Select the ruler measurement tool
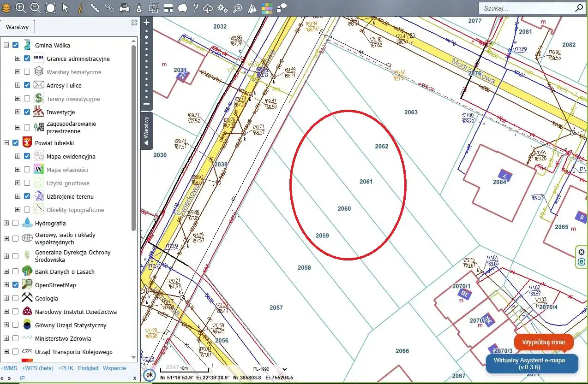 95,8
